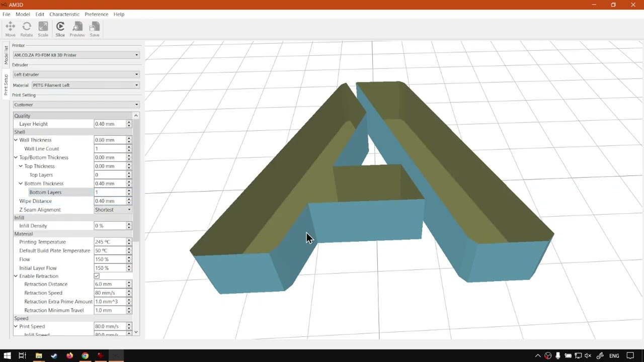Click the Wall Line Count field
Image resolution: width=644 pixels, height=362 pixels.
point(110,149)
